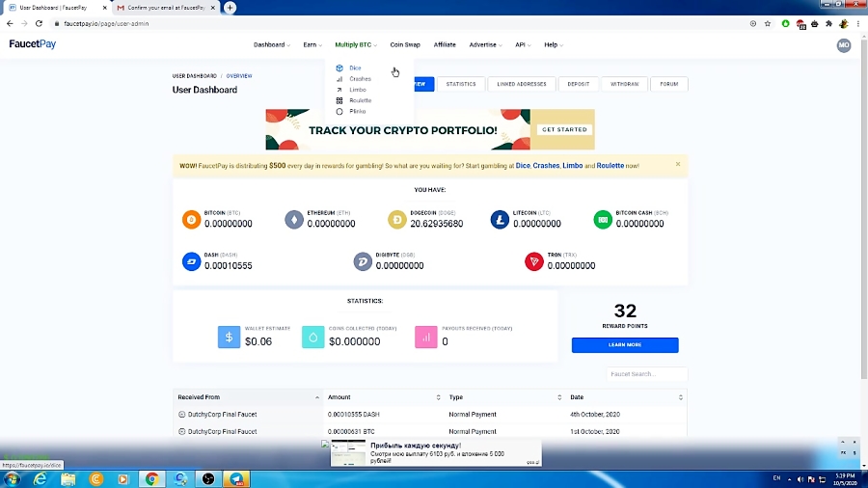This screenshot has width=868, height=488.
Task: Click the Litecoin coin icon
Action: tap(500, 220)
